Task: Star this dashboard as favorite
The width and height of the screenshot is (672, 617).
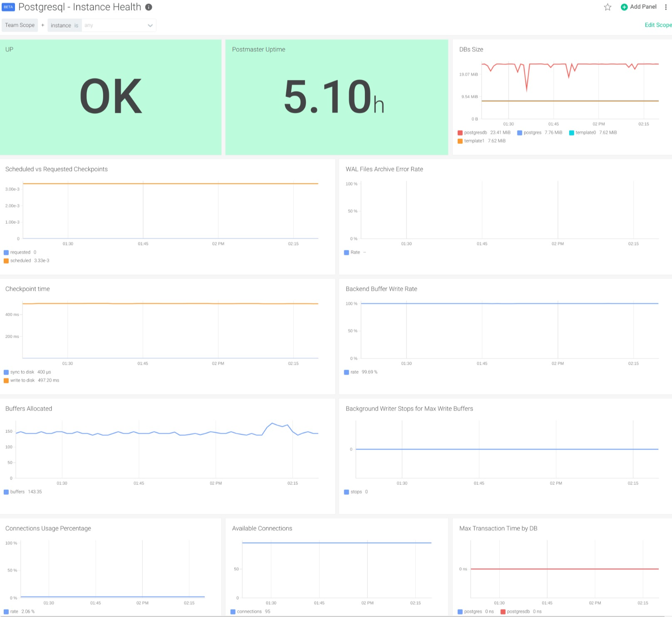Action: tap(608, 7)
